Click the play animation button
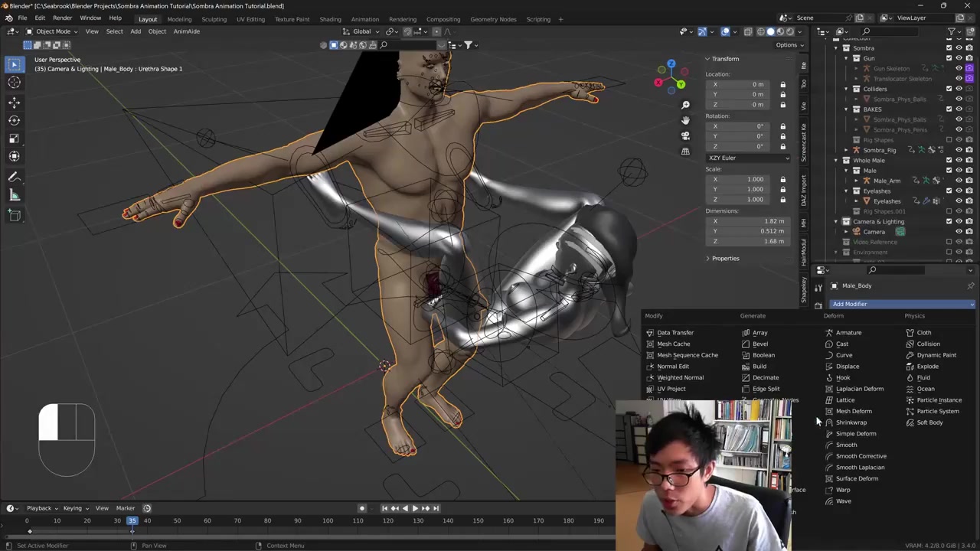The width and height of the screenshot is (980, 551). click(x=415, y=508)
